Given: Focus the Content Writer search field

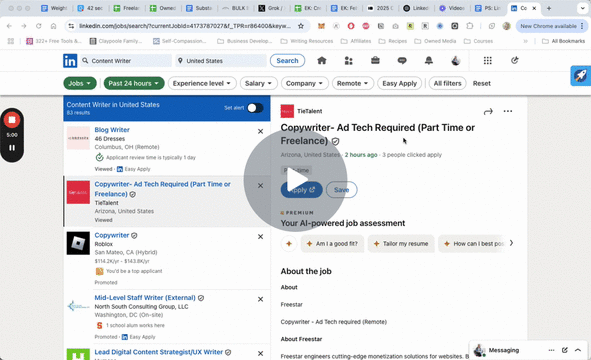Looking at the screenshot, I should coord(126,61).
